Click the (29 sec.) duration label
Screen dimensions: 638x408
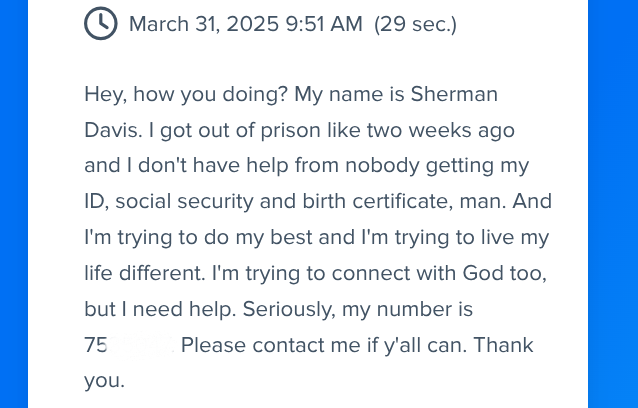(415, 24)
